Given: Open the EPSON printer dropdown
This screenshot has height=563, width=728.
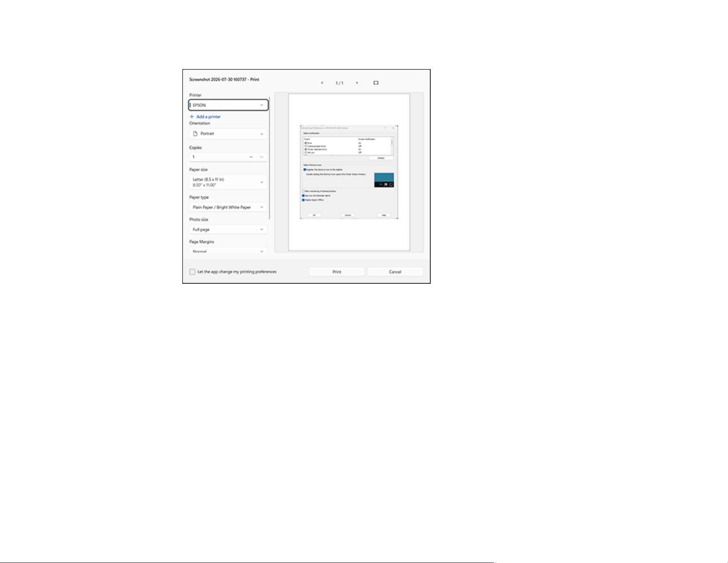Looking at the screenshot, I should click(229, 105).
